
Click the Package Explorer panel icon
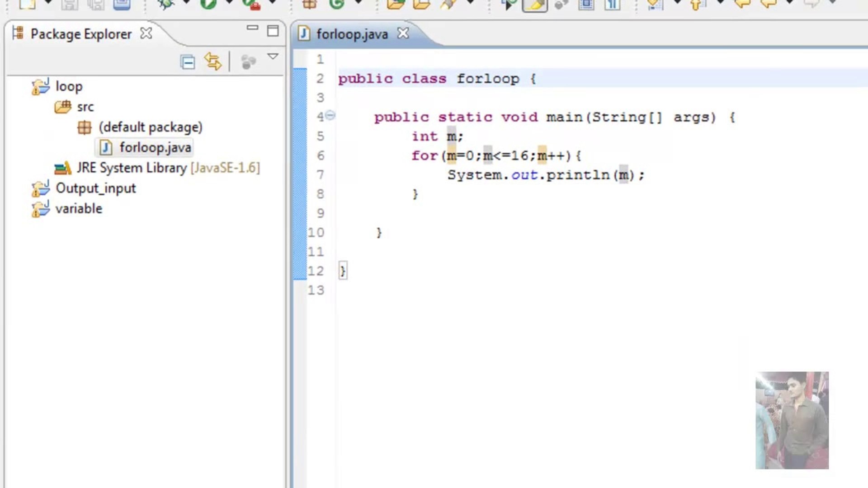pyautogui.click(x=19, y=33)
